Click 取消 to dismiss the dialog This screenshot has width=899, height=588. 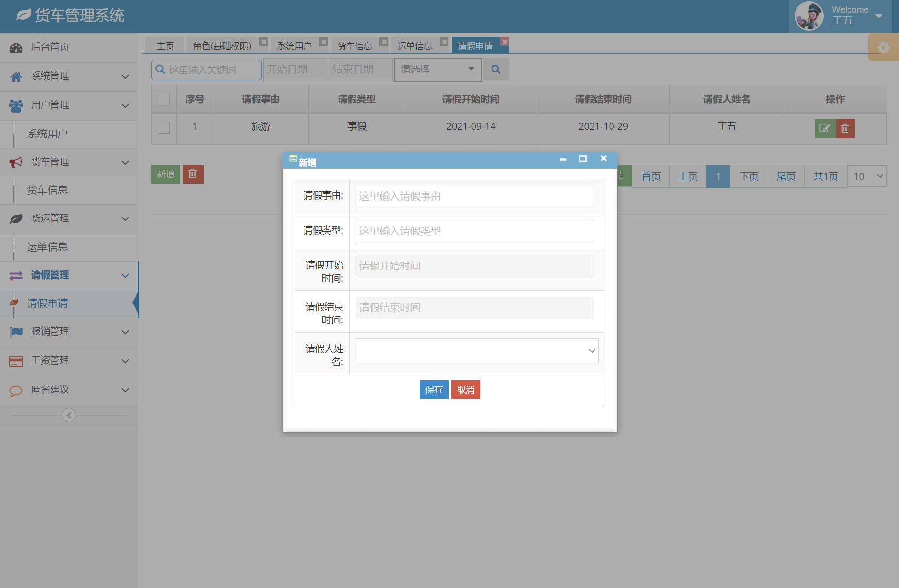point(465,389)
